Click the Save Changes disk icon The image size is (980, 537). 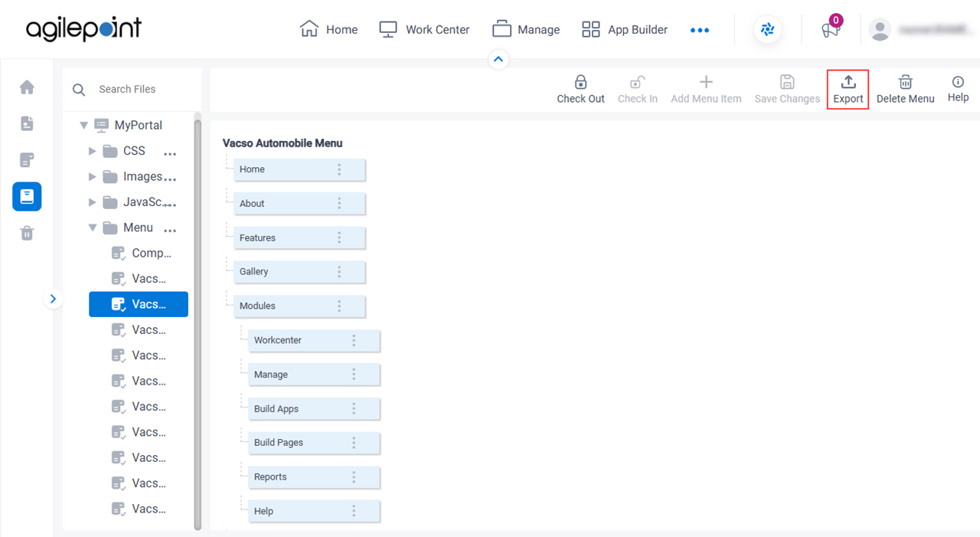tap(787, 82)
